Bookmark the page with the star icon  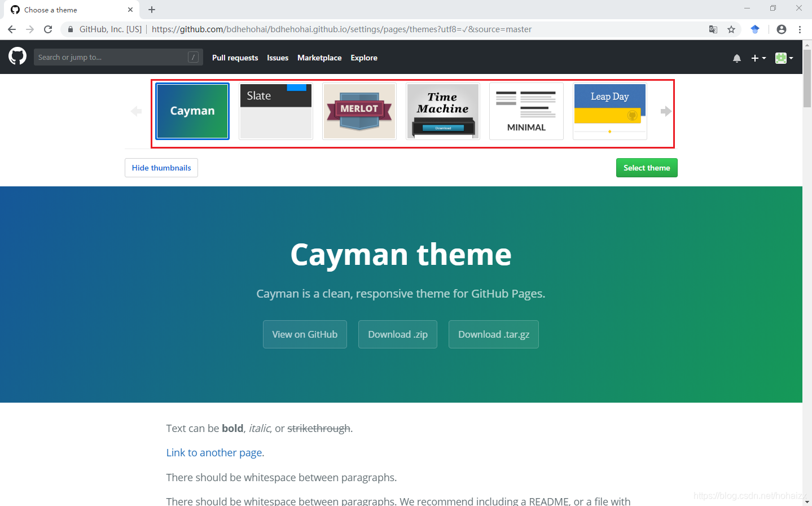731,29
